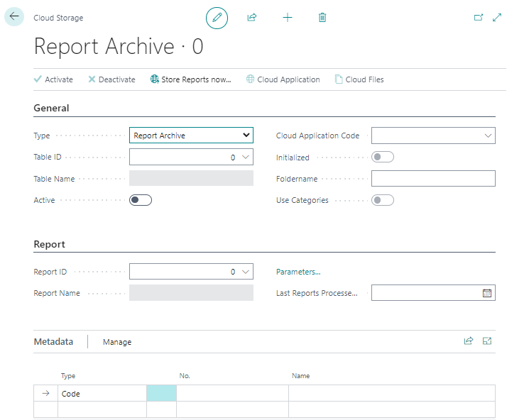Click the Deactivate action

[x=111, y=79]
